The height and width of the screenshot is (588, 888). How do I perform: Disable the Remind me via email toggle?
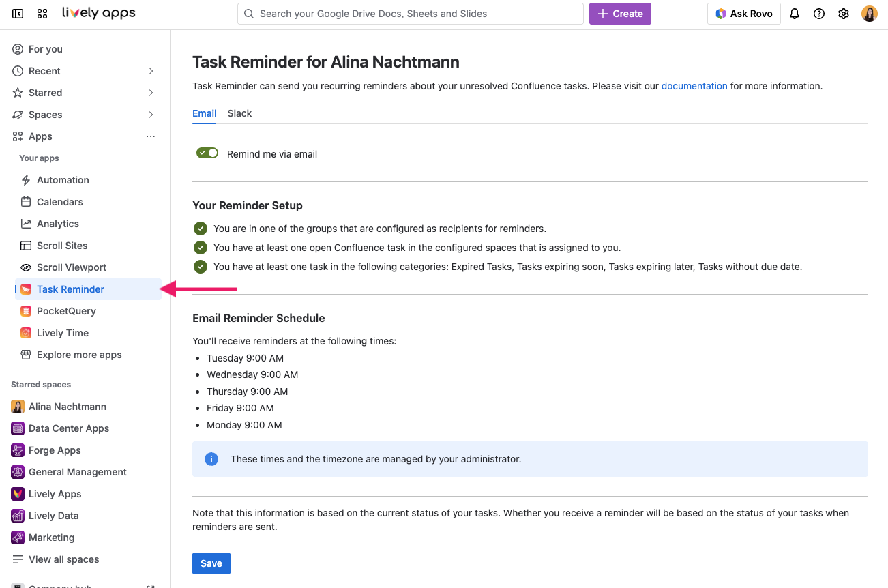207,153
